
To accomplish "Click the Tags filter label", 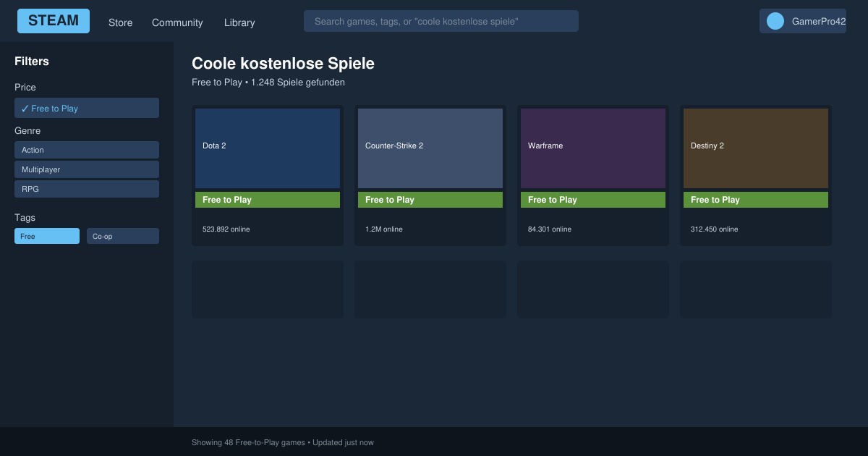I will (x=25, y=218).
